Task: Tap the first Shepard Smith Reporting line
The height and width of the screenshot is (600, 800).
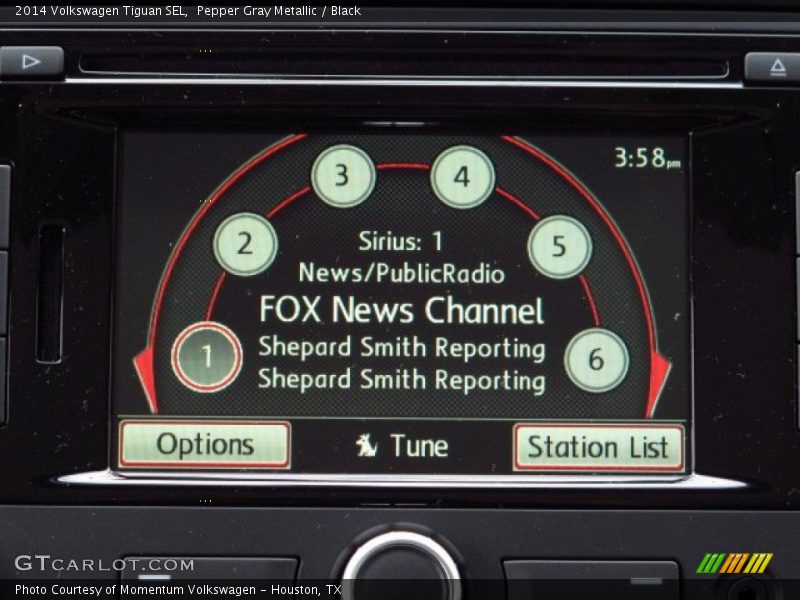Action: click(402, 348)
